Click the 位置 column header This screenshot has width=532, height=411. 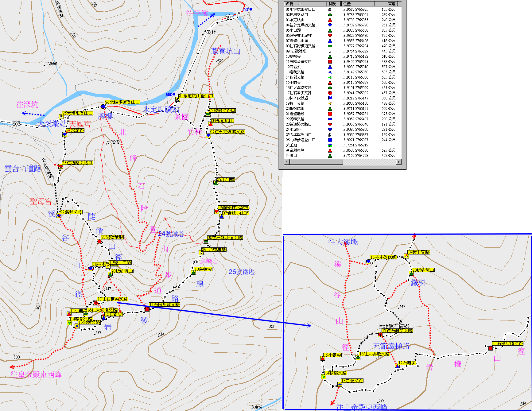(358, 4)
